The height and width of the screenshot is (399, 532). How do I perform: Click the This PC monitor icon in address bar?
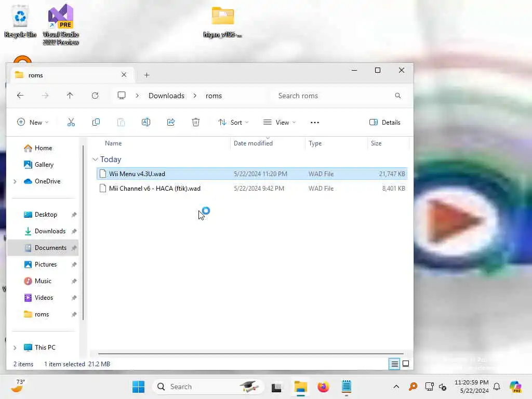[x=122, y=96]
